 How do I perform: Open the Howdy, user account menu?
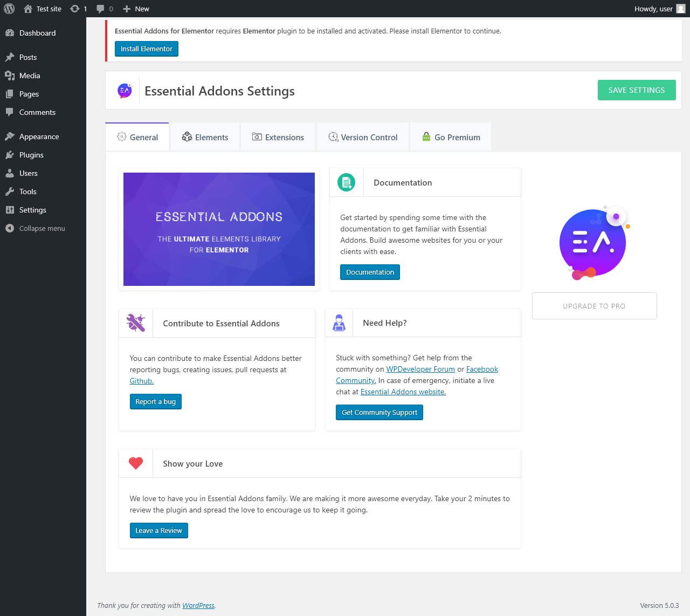[x=660, y=9]
